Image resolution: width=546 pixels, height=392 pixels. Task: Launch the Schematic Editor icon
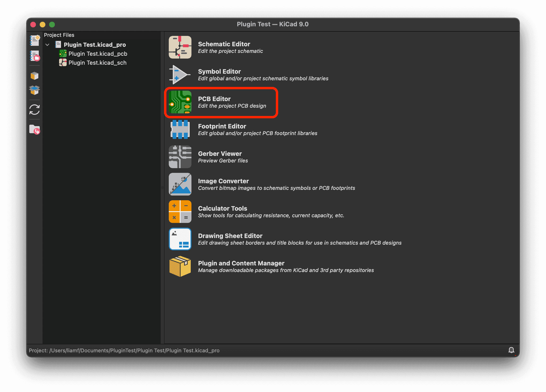point(180,47)
